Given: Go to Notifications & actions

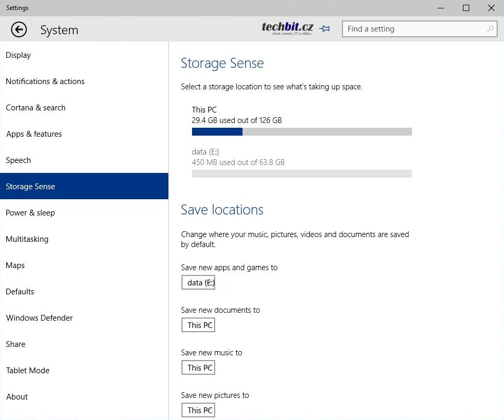Looking at the screenshot, I should [x=45, y=81].
